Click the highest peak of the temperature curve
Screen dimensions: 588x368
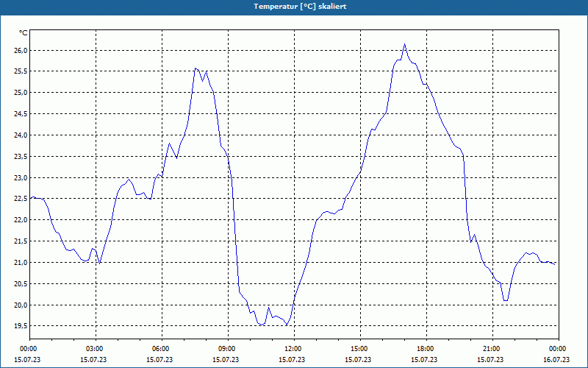point(405,44)
